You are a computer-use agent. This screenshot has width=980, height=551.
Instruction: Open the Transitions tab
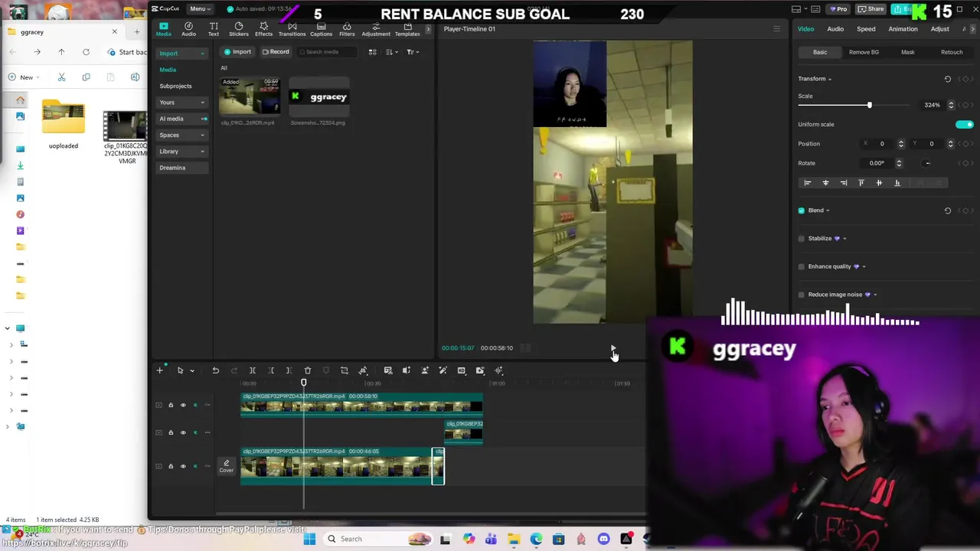(x=292, y=29)
